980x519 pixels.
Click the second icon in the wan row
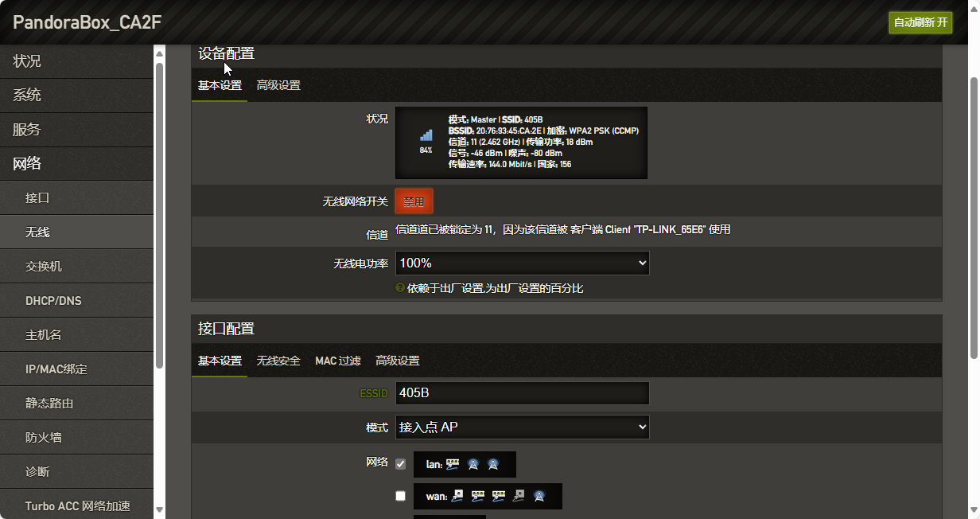coord(478,496)
